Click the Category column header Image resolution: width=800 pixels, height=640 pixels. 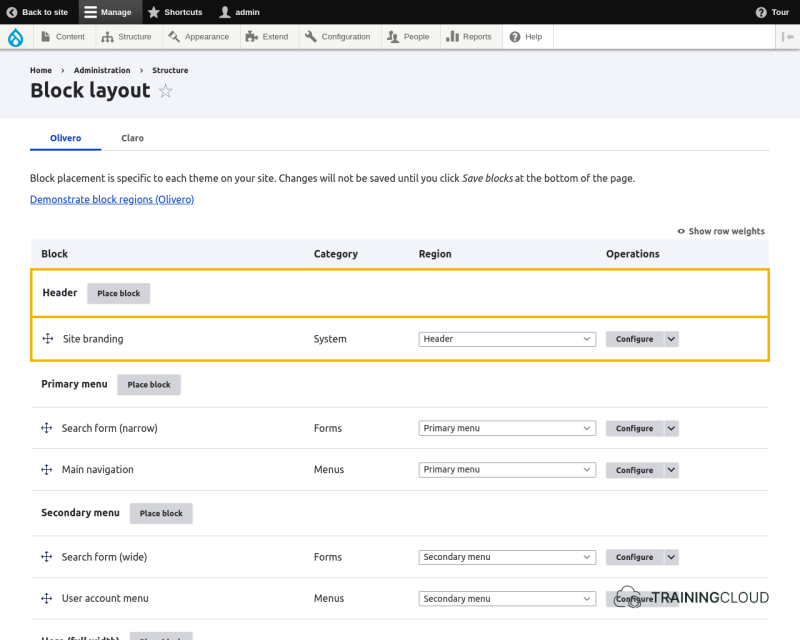(336, 254)
